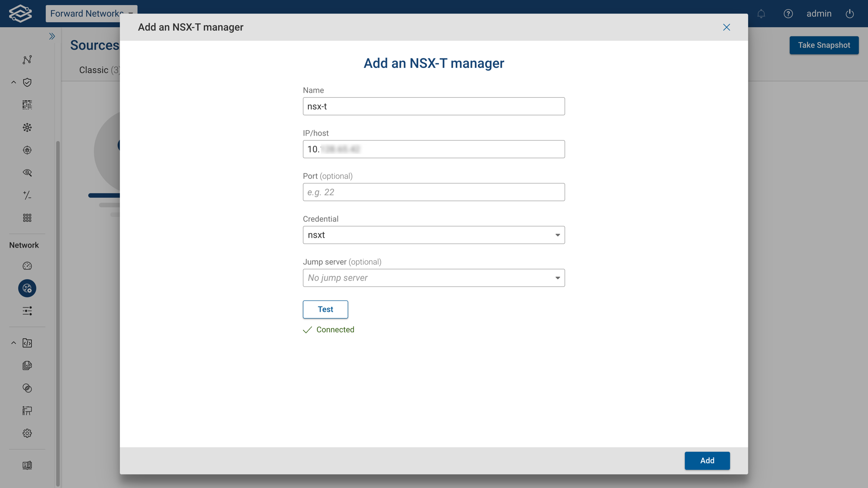Open the connectivity matrix icon

[x=27, y=105]
